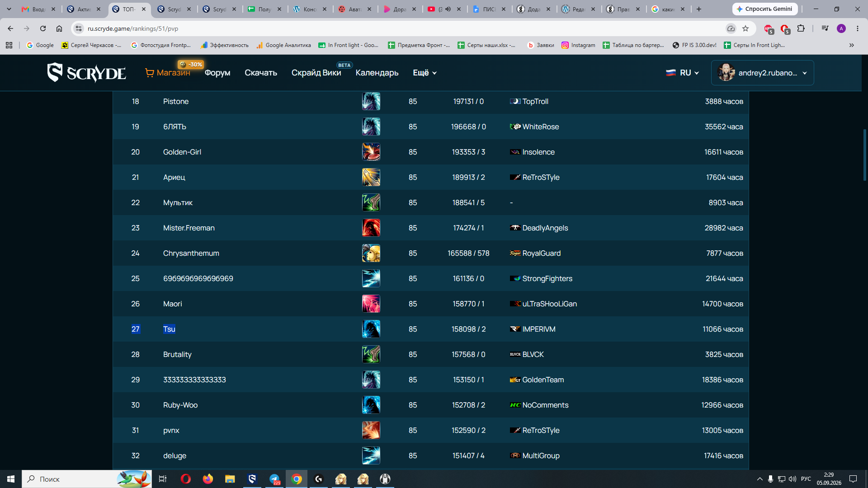Switch to the ПИСЬ document tab
The image size is (868, 488).
pyautogui.click(x=488, y=9)
